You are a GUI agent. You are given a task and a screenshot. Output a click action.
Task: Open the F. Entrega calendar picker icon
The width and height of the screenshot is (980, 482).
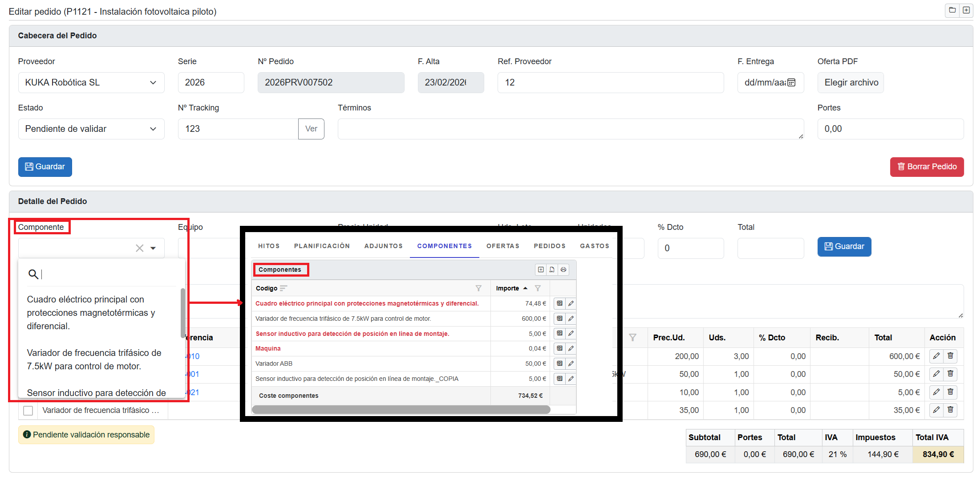(x=791, y=82)
